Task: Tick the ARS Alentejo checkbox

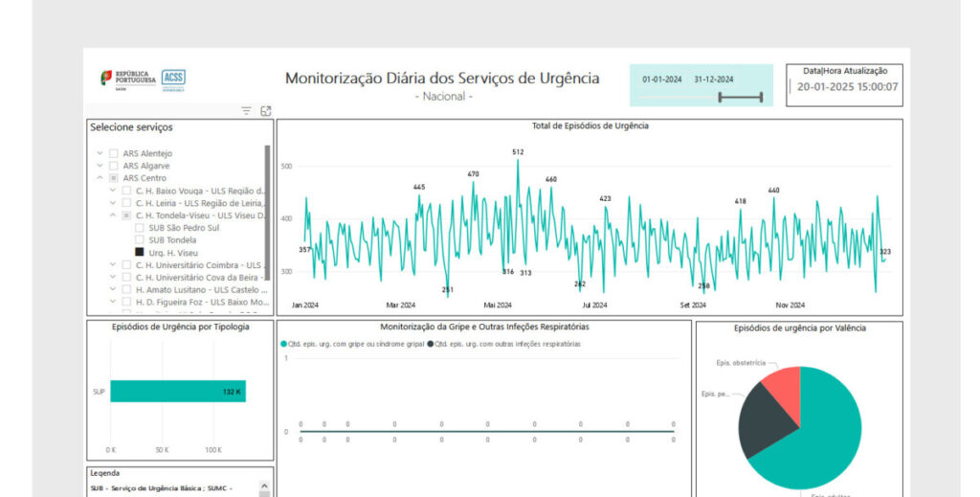Action: (x=114, y=153)
